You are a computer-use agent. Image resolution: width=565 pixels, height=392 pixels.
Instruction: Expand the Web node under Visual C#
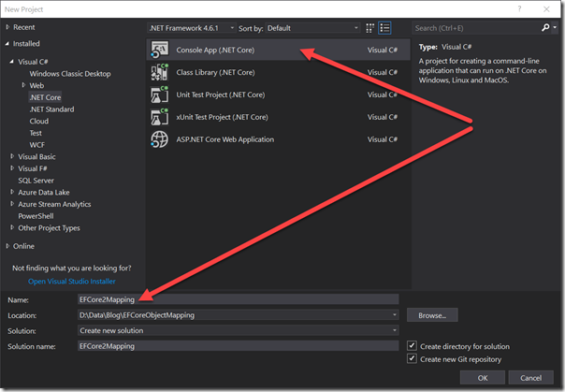tap(23, 85)
